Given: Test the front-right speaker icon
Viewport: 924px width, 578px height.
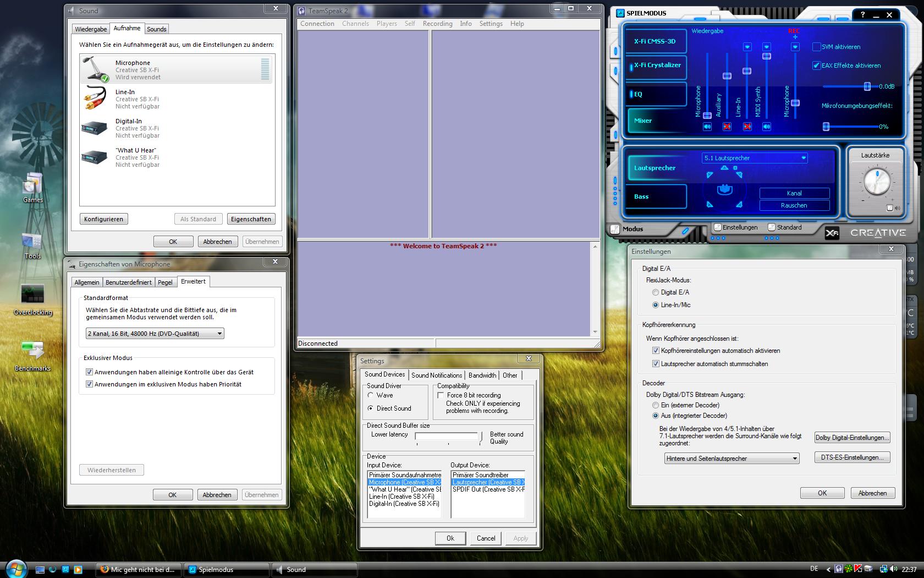Looking at the screenshot, I should [739, 175].
